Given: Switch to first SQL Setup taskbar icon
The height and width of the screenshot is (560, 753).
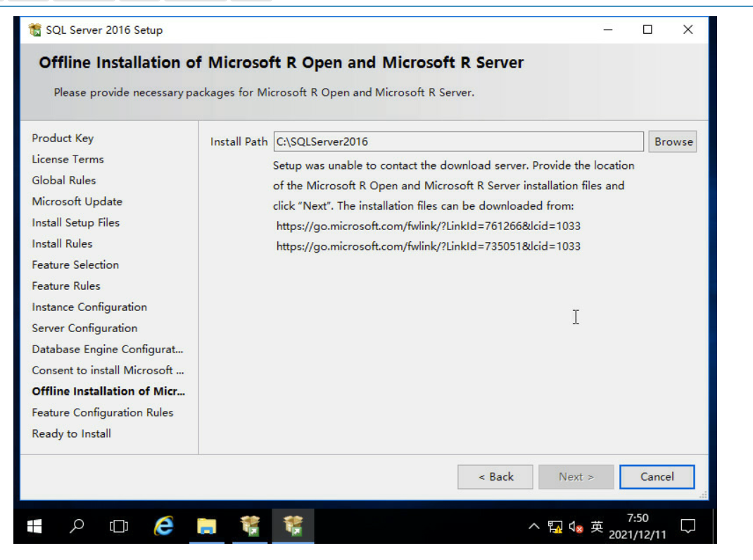Looking at the screenshot, I should pos(251,526).
